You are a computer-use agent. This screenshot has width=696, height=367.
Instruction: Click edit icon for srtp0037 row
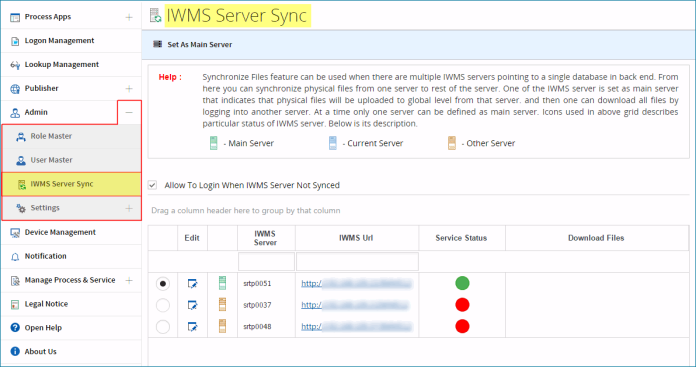(x=192, y=305)
